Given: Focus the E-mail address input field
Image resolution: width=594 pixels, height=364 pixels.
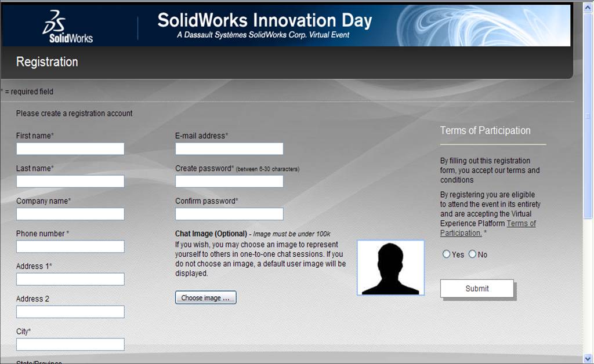Looking at the screenshot, I should coord(229,149).
